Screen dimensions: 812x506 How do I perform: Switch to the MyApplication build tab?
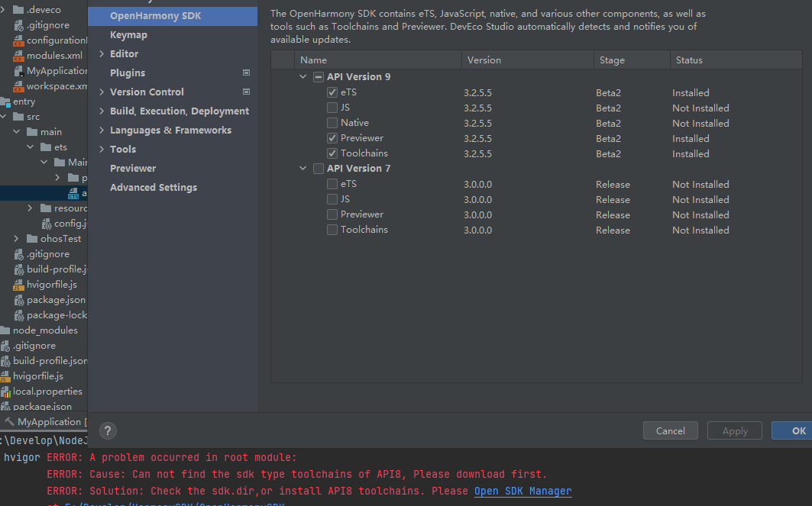click(x=44, y=422)
